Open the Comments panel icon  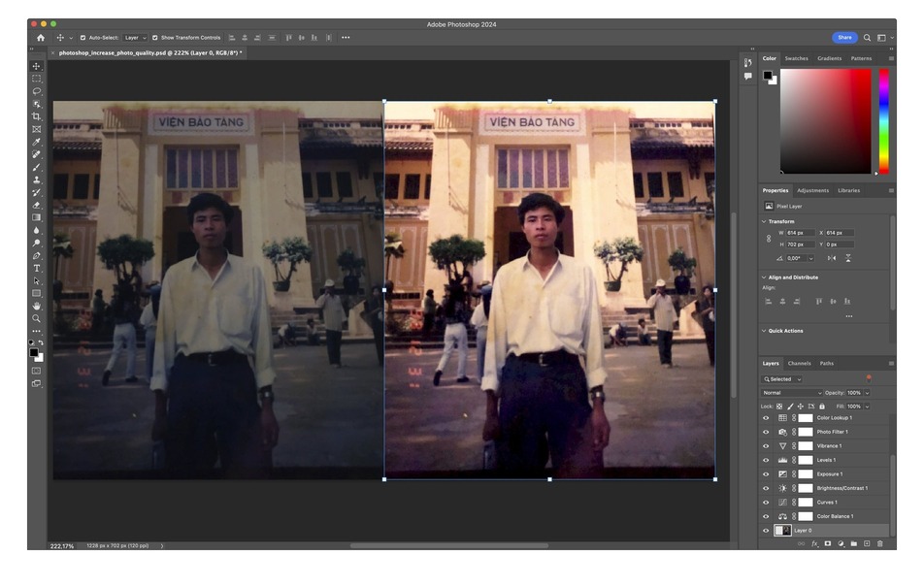click(x=747, y=76)
